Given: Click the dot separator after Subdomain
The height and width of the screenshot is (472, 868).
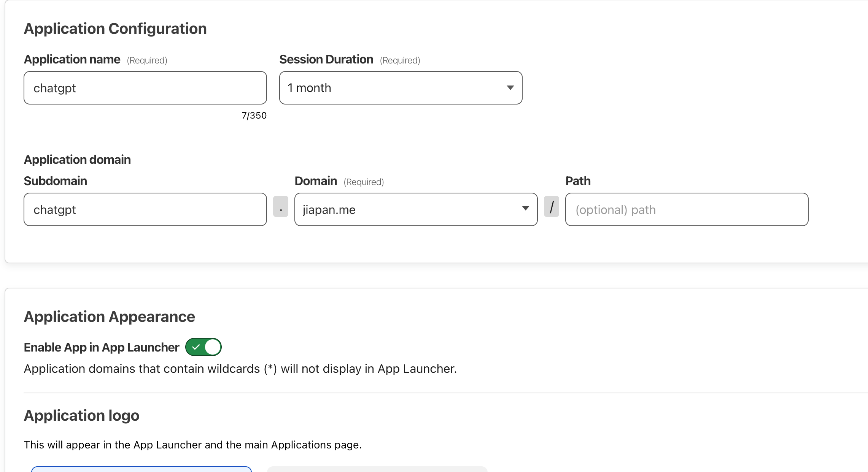Looking at the screenshot, I should coord(281,207).
